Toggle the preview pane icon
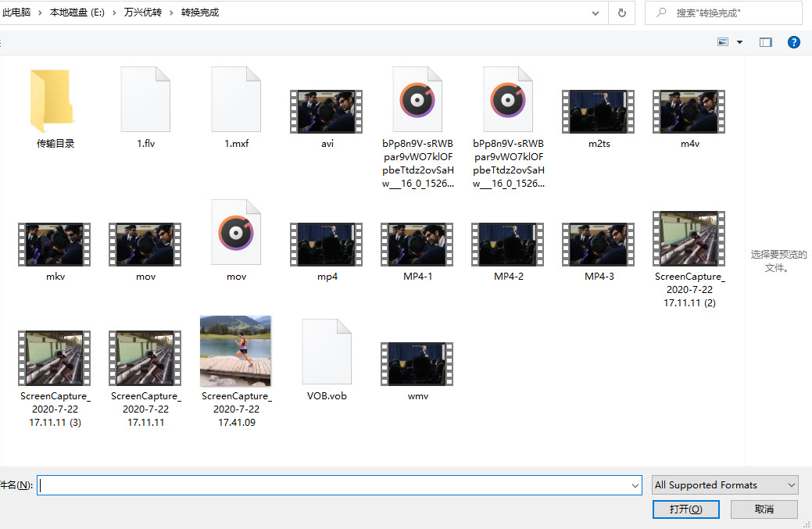The width and height of the screenshot is (812, 529). (765, 42)
